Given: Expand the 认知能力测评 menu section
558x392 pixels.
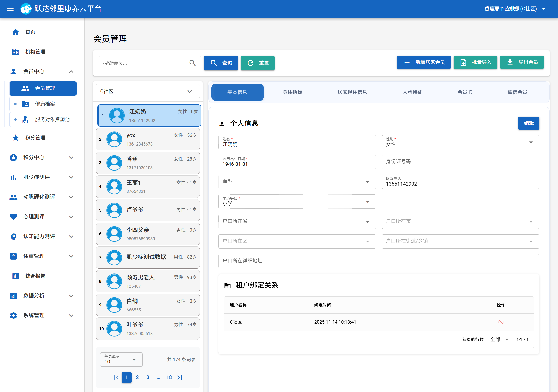Looking at the screenshot, I should [x=71, y=236].
